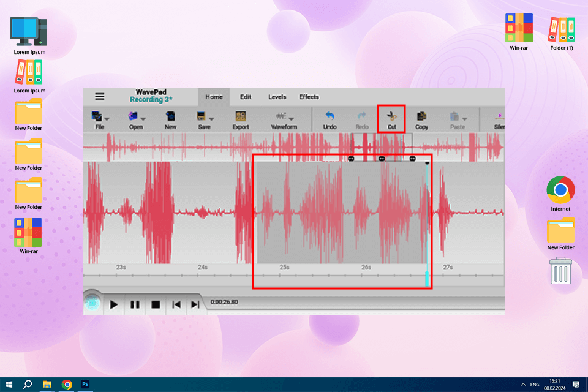Click the cyan playhead marker on timeline
Image resolution: width=588 pixels, height=392 pixels.
pos(427,277)
